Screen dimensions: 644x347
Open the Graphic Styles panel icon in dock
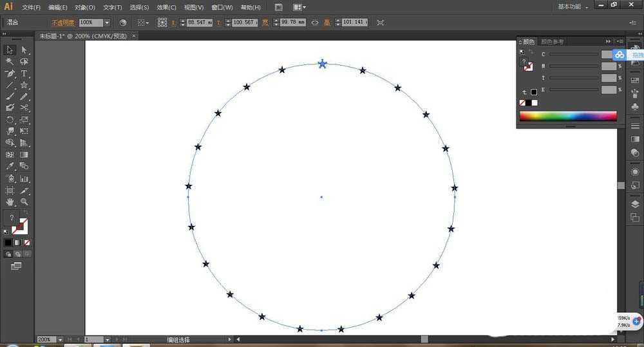[x=635, y=185]
